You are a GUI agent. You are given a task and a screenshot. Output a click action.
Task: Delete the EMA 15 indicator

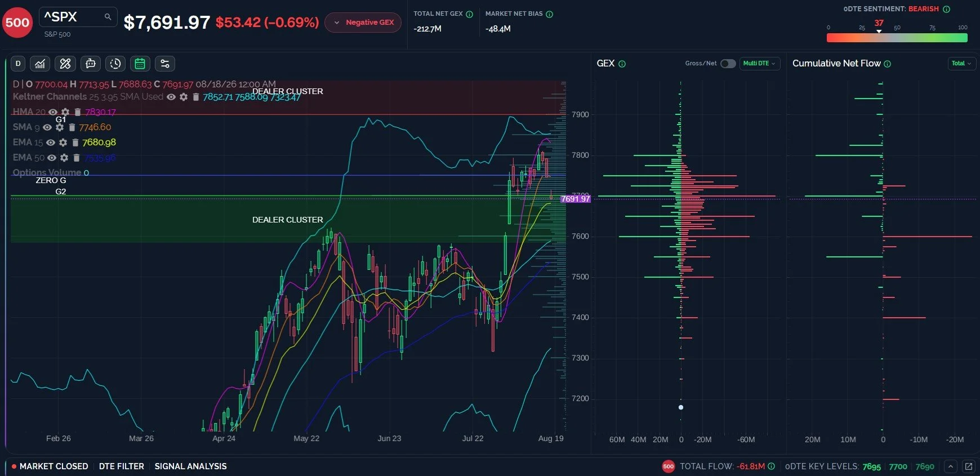coord(75,143)
